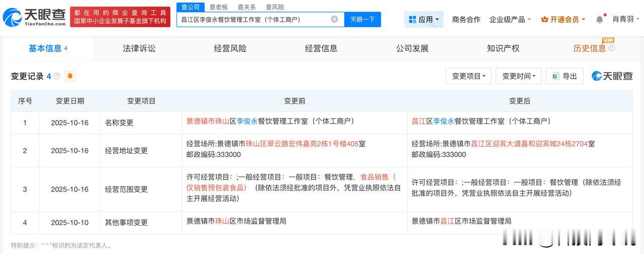Click the 变更后 column header
Screen dimensions: 644x254
520,101
